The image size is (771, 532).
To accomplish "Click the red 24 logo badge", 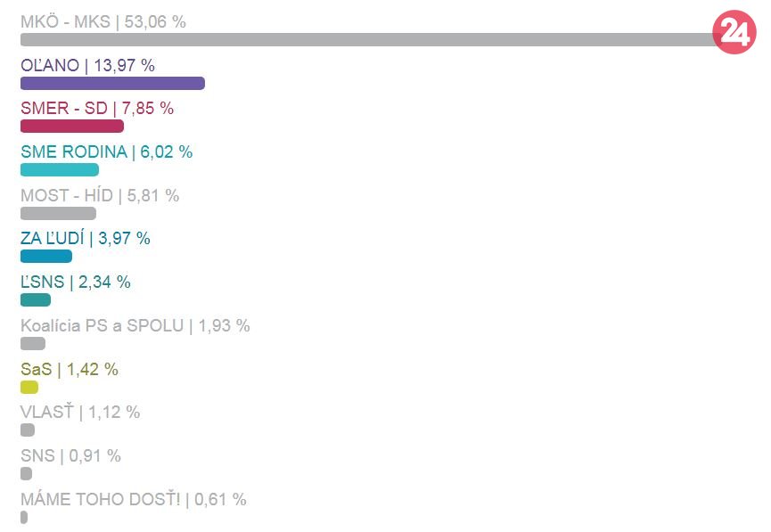I will (x=734, y=34).
